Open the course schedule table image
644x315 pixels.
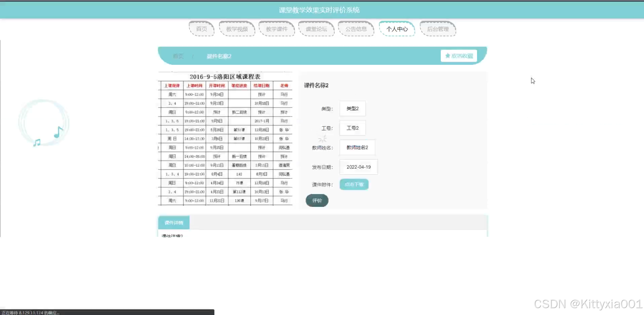click(225, 139)
